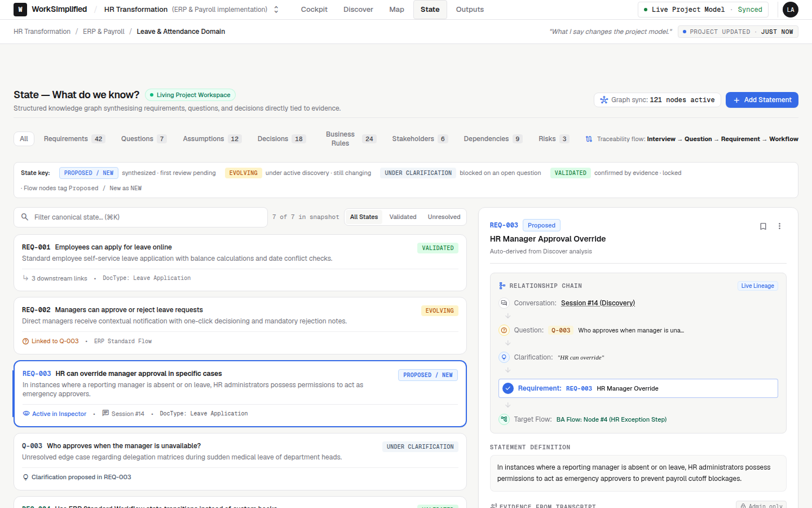Select the Unresolved state toggle
812x508 pixels.
444,217
